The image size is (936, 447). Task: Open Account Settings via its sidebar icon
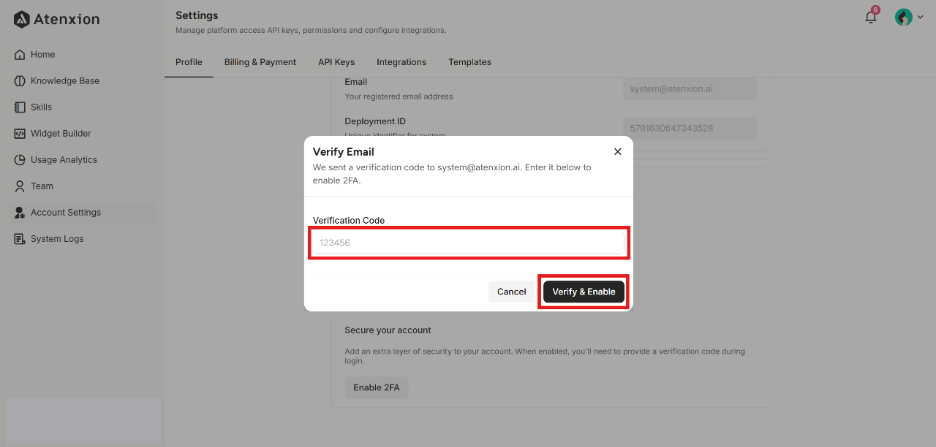point(19,212)
